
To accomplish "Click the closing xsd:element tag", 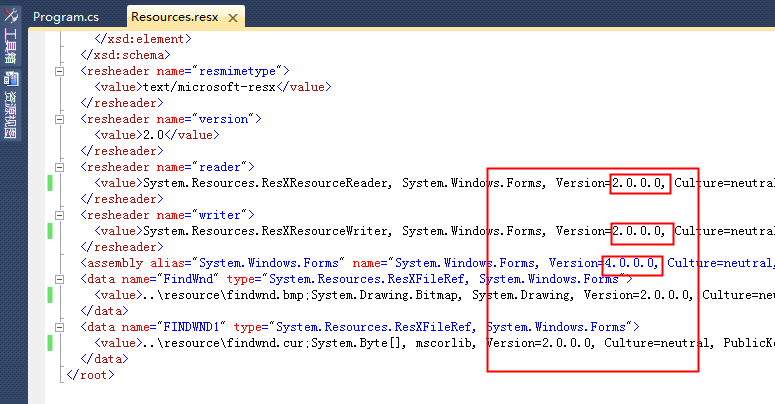I will click(143, 39).
